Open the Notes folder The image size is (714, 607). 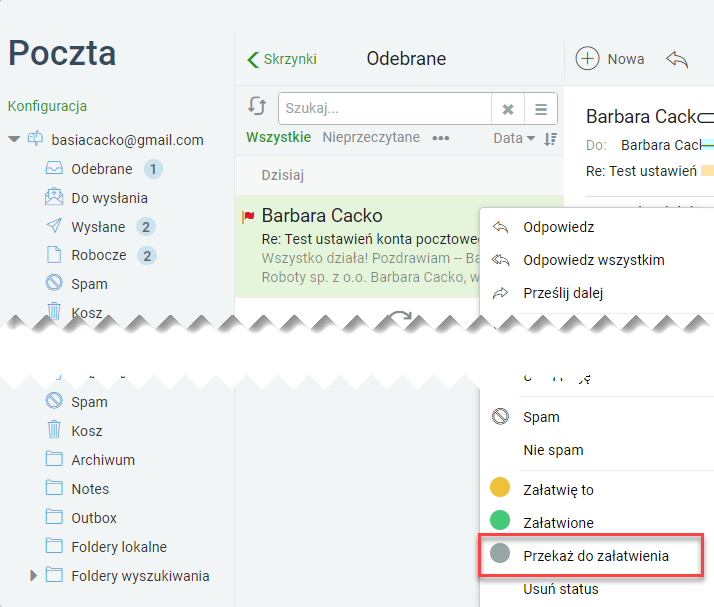(x=90, y=489)
